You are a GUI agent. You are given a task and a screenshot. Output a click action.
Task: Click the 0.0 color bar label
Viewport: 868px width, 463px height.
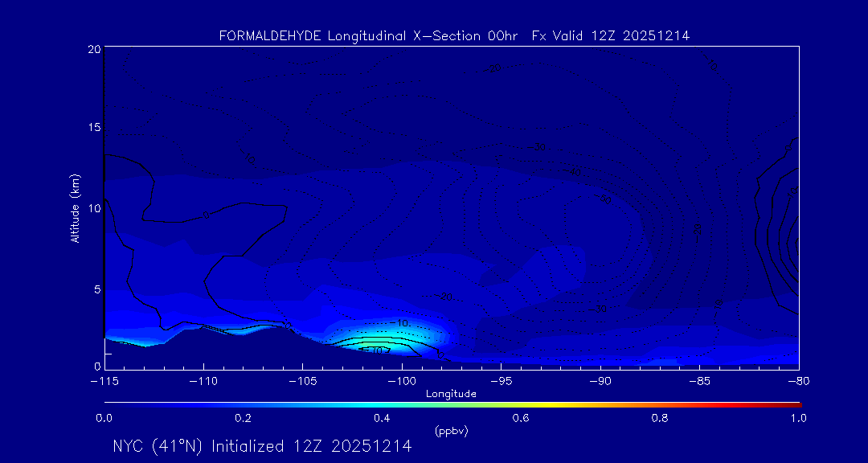[x=104, y=418]
